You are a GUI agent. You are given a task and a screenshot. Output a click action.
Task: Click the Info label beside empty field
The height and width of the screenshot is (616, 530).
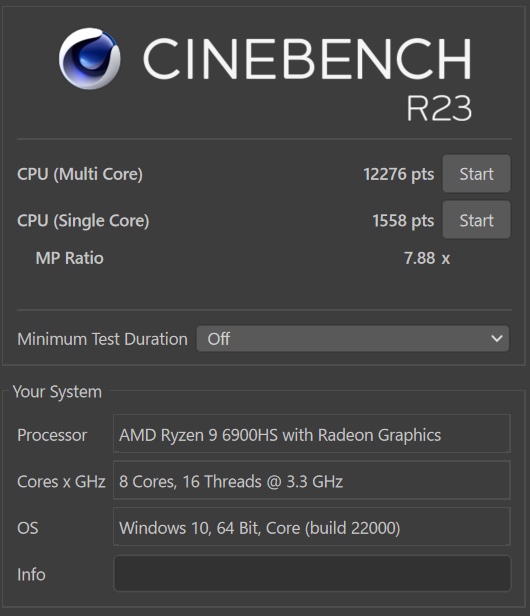31,574
